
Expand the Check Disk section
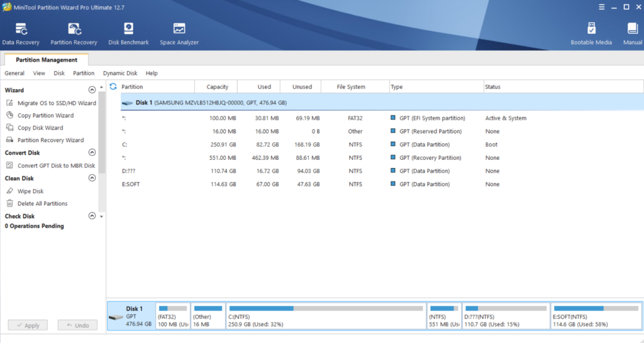(x=92, y=216)
